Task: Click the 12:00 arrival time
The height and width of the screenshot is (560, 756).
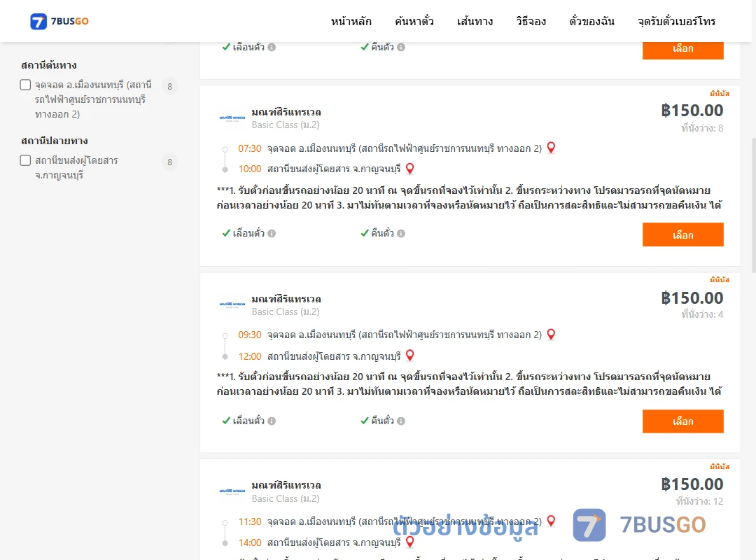Action: [250, 356]
